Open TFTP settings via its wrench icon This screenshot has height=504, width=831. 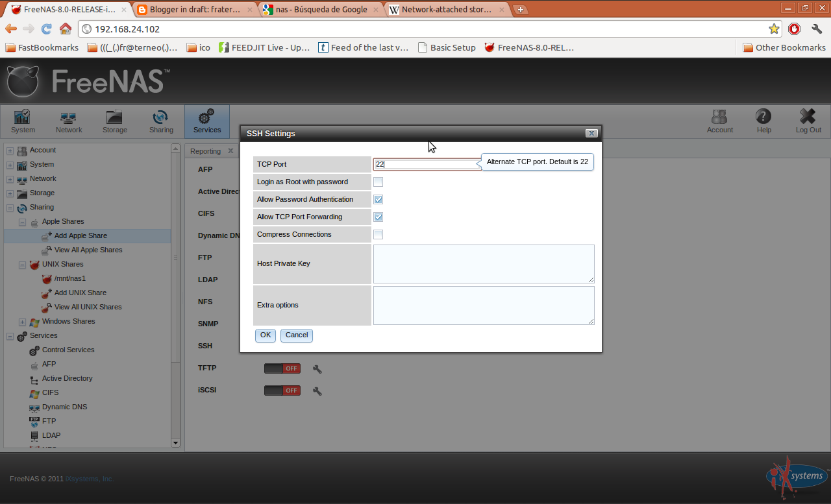point(316,368)
